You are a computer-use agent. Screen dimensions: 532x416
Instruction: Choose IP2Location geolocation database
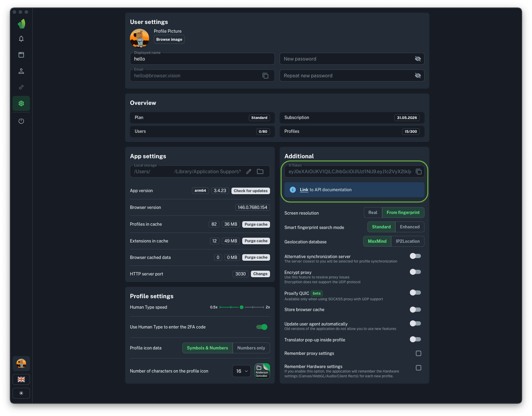point(407,241)
